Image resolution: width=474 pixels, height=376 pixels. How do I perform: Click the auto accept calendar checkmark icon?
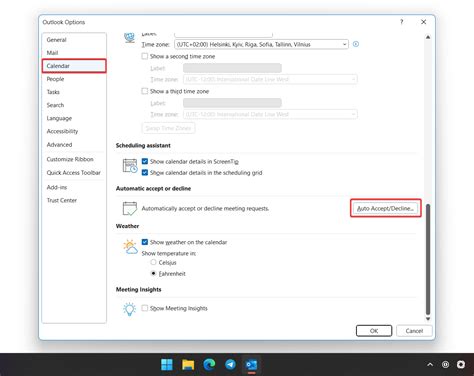pos(130,208)
